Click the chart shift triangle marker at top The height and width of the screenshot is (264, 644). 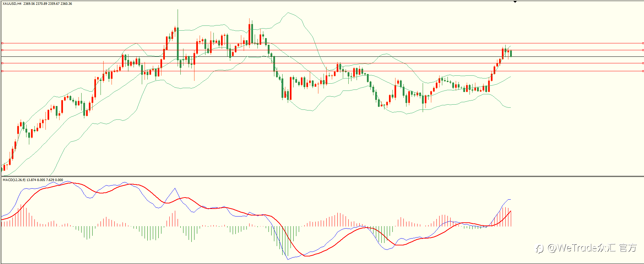(x=515, y=2)
